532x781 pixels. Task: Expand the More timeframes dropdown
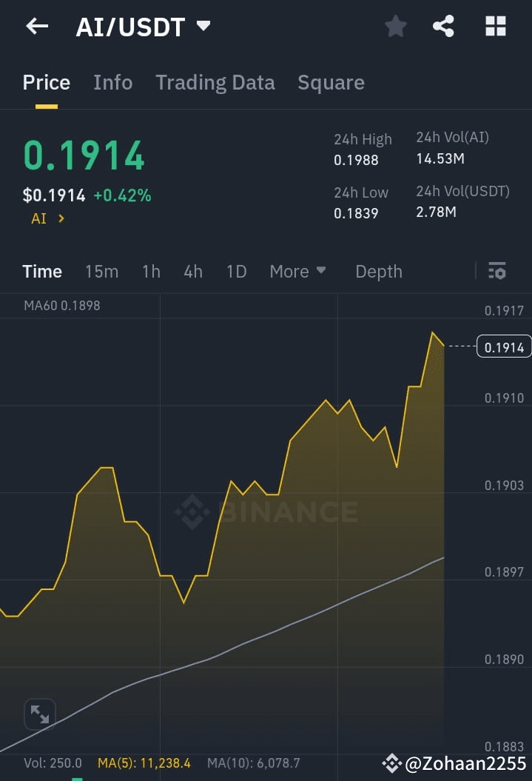pos(297,271)
